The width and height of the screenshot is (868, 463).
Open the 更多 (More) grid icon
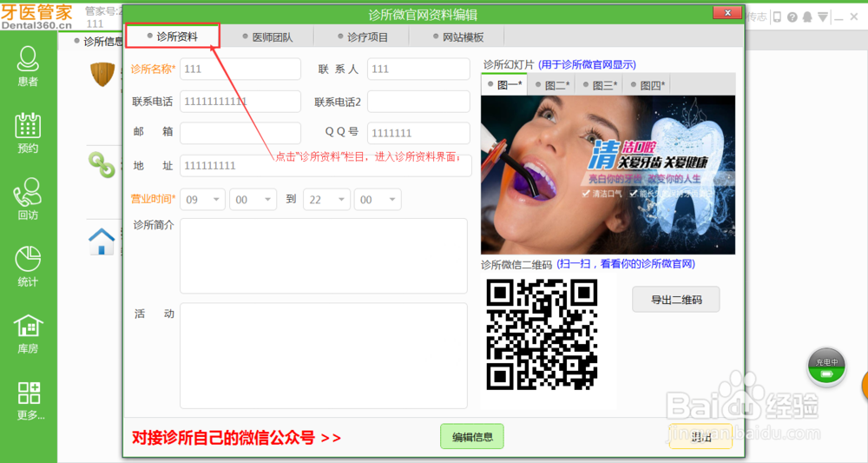tap(30, 400)
